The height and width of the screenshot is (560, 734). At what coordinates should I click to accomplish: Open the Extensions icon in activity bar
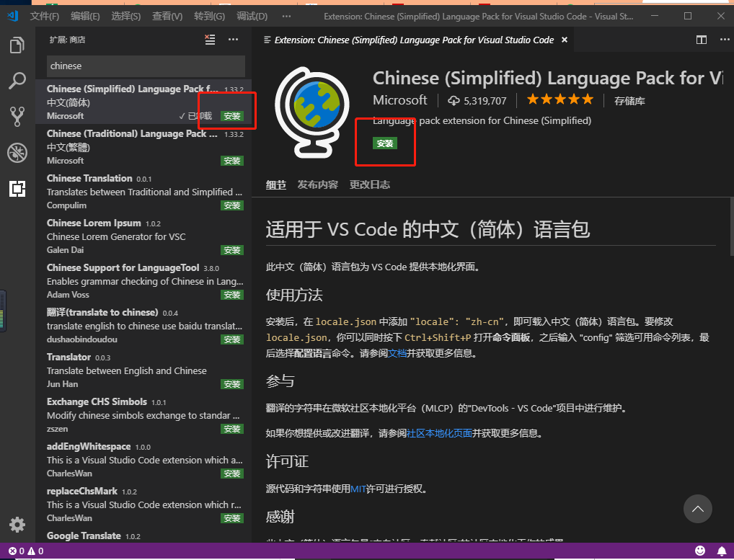click(x=17, y=189)
